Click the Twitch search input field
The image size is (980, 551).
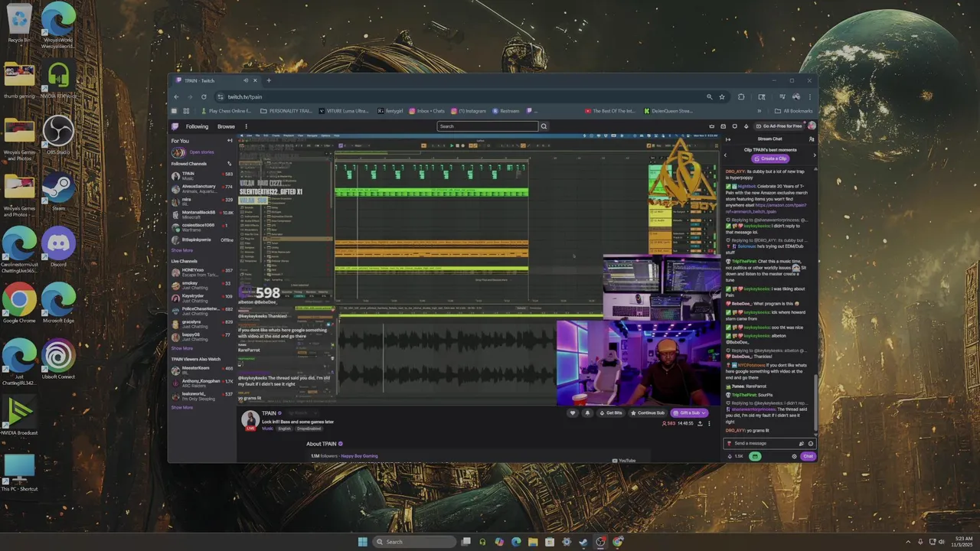(x=488, y=126)
